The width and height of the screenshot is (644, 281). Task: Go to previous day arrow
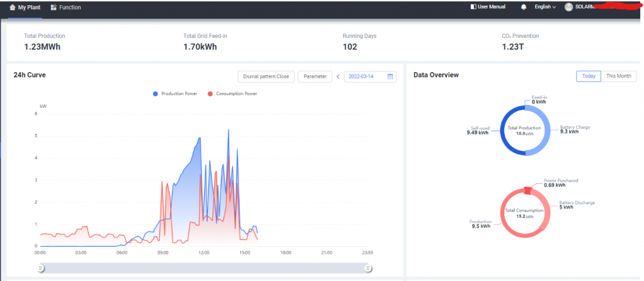pos(338,77)
